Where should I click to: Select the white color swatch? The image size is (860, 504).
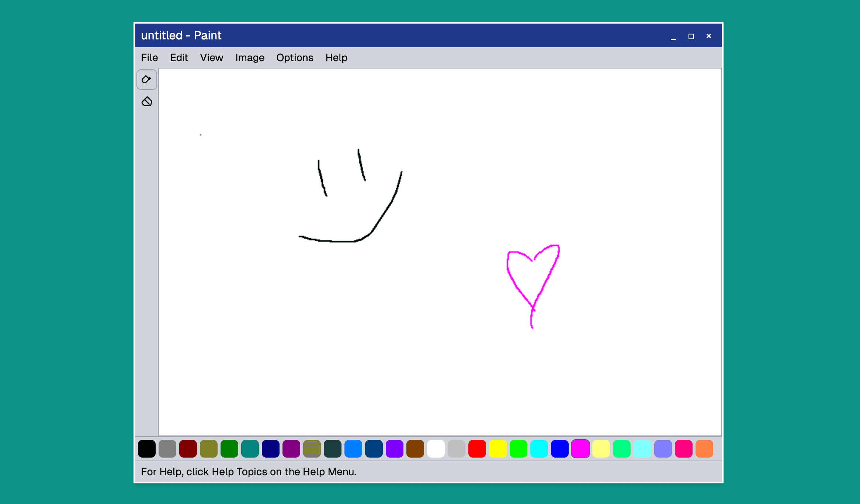436,448
